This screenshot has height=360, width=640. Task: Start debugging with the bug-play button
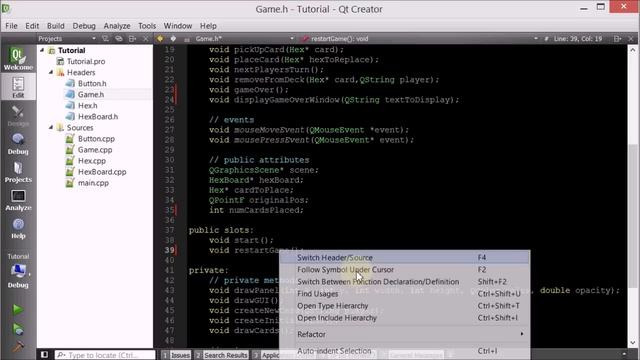18,329
